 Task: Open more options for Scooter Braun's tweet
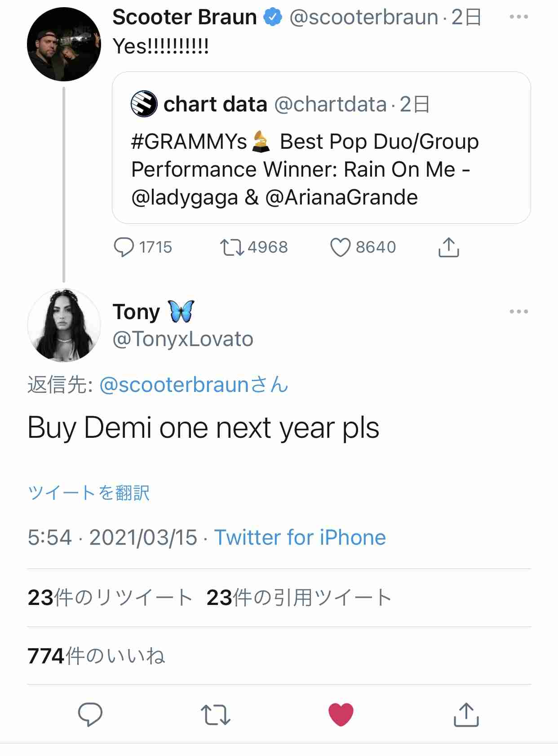(x=519, y=17)
